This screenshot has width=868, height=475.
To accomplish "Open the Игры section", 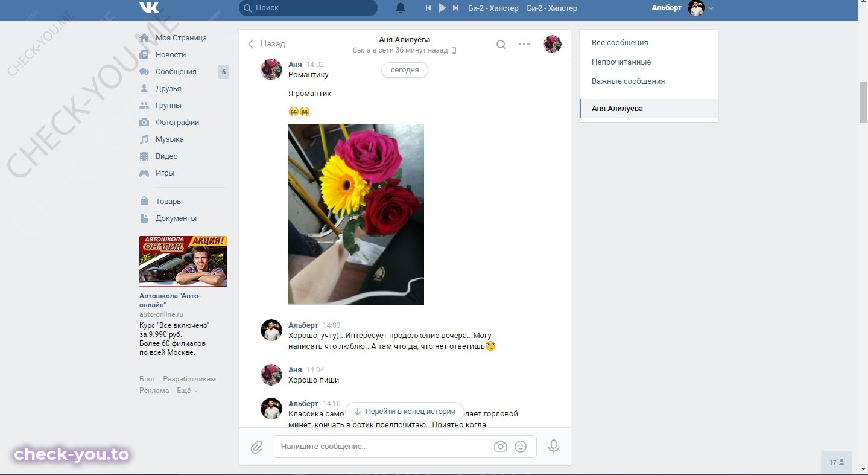I will pyautogui.click(x=165, y=173).
